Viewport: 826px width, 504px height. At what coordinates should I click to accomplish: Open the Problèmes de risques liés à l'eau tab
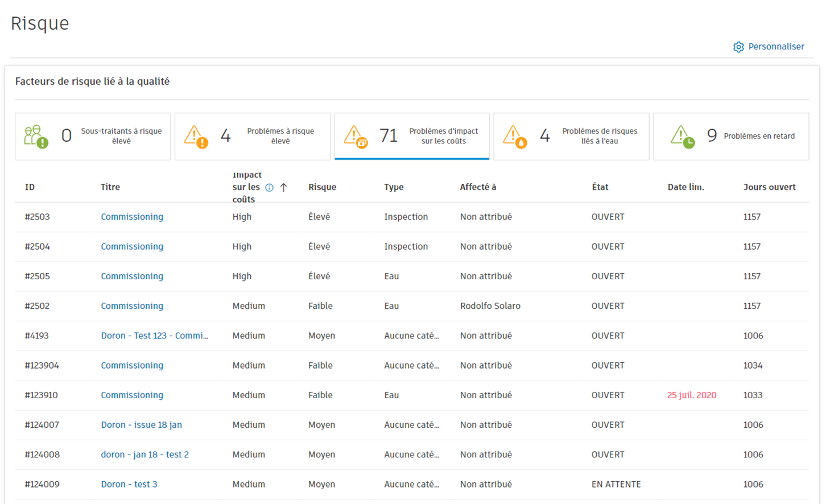571,137
